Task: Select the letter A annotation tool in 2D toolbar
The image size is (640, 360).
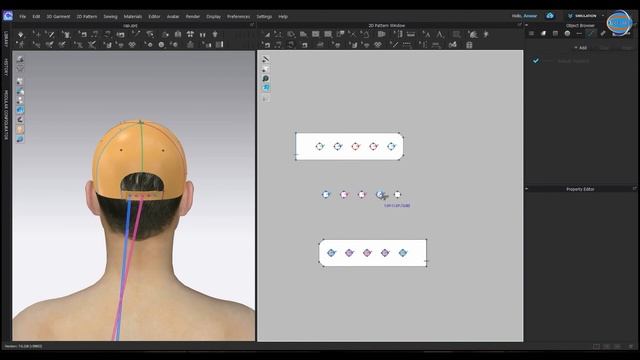Action: point(441,34)
